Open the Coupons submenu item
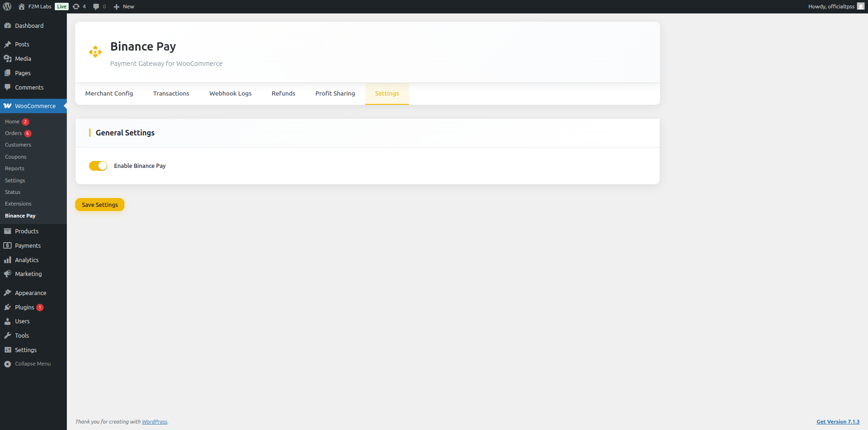The width and height of the screenshot is (868, 430). point(16,157)
